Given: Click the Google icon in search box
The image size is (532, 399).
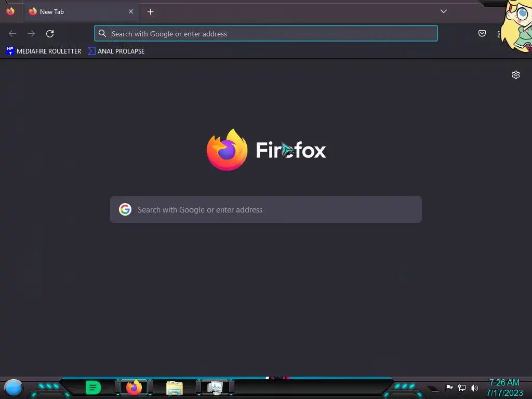Looking at the screenshot, I should click(x=125, y=209).
